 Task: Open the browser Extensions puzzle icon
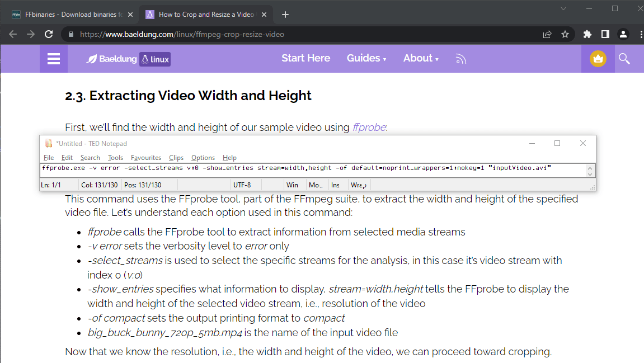coord(587,34)
